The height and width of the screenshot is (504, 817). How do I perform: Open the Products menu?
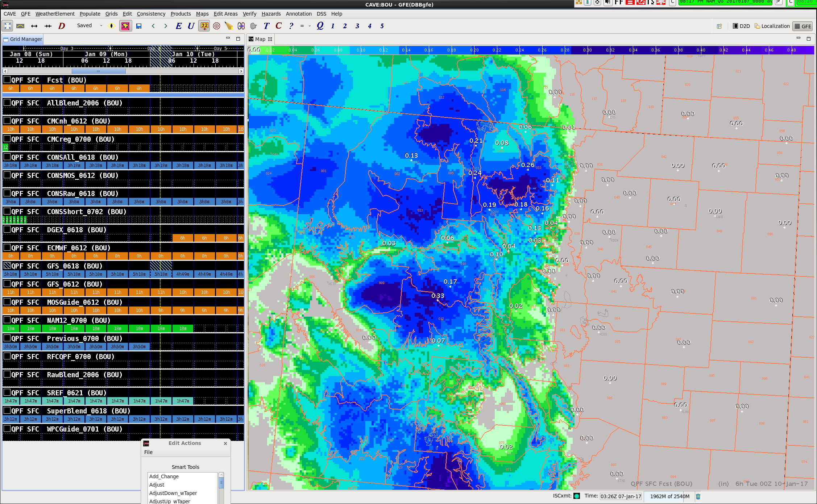coord(181,14)
